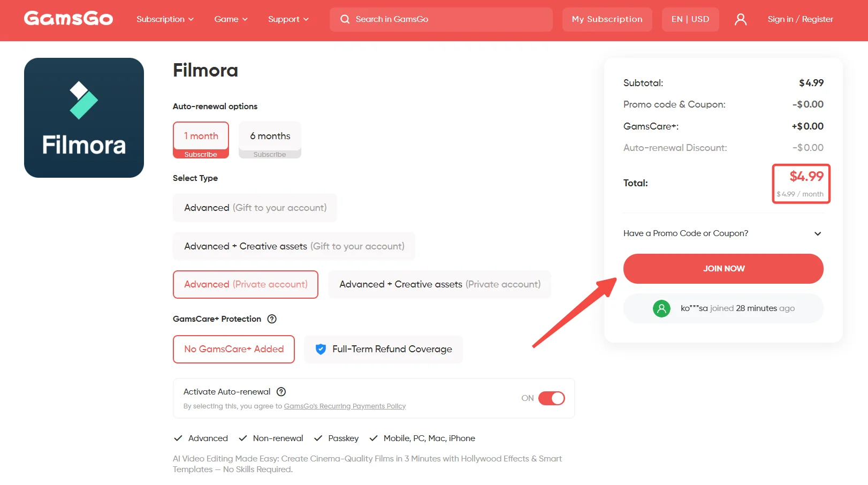
Task: Click the Activate Auto-renewal help icon
Action: pyautogui.click(x=281, y=392)
